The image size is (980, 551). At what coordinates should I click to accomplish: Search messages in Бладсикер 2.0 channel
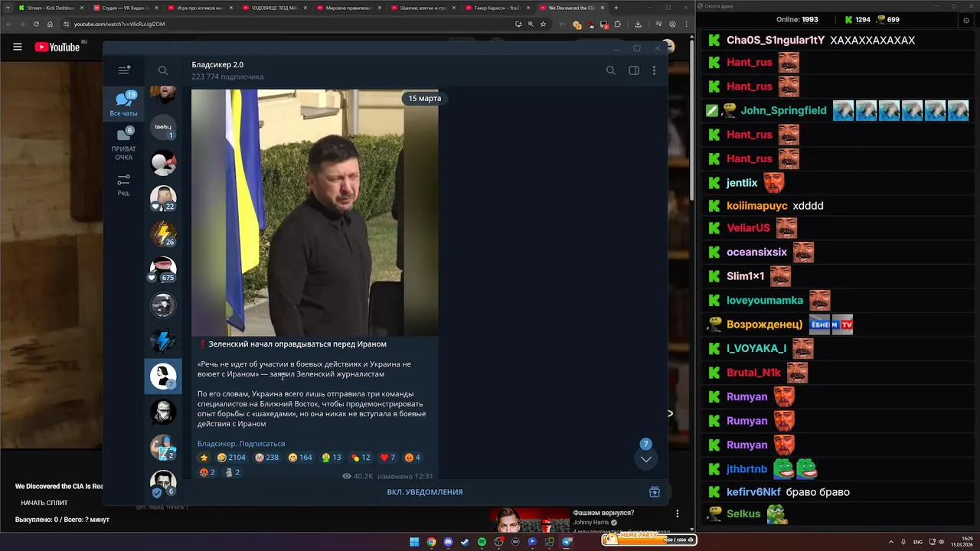click(610, 70)
